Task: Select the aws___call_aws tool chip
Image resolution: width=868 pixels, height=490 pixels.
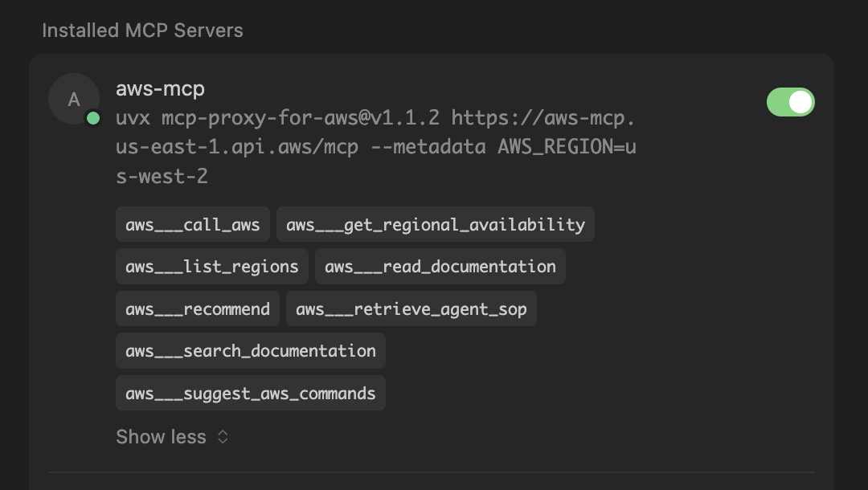Action: tap(193, 225)
